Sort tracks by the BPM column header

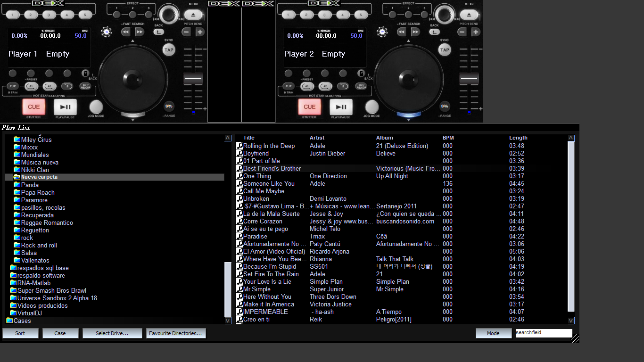(448, 138)
